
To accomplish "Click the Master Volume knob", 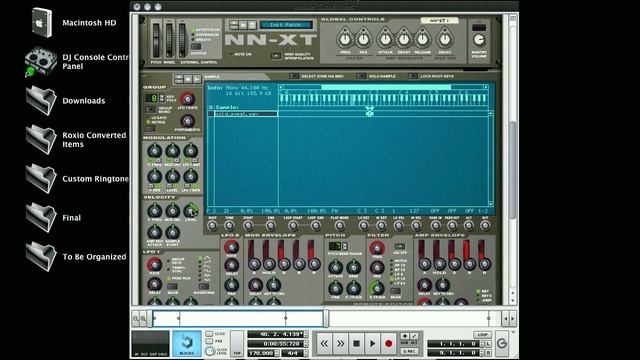I will point(479,40).
